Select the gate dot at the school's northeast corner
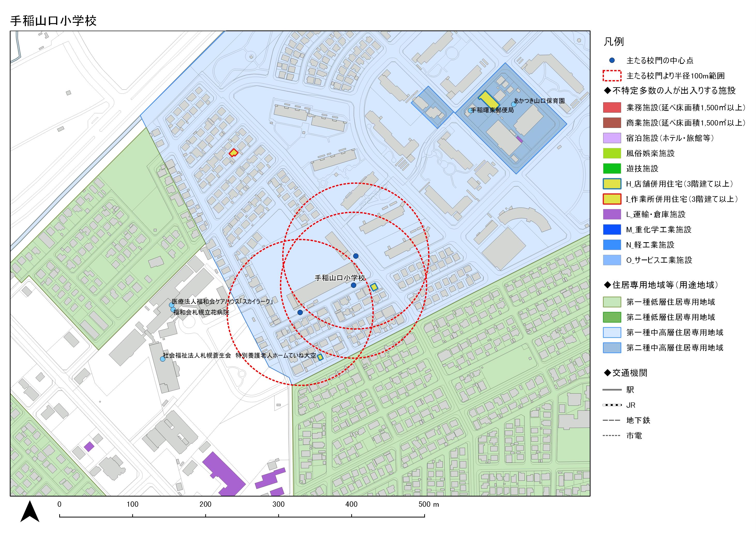Viewport: 756px width, 534px height. 356,256
